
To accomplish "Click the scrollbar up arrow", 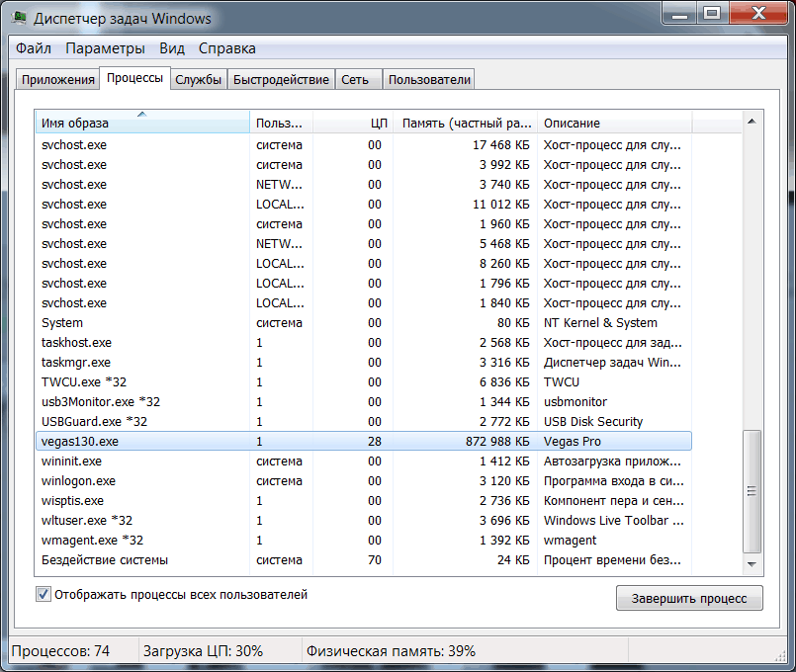I will pos(752,122).
